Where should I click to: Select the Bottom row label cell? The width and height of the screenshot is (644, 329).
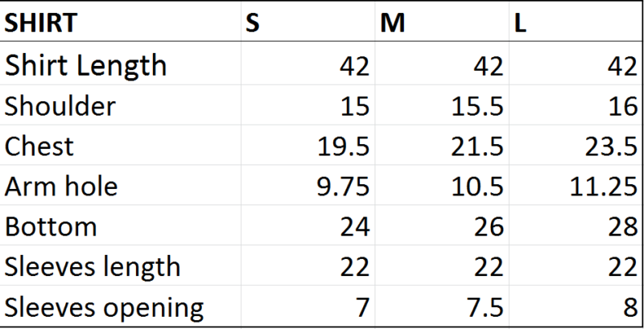click(120, 225)
